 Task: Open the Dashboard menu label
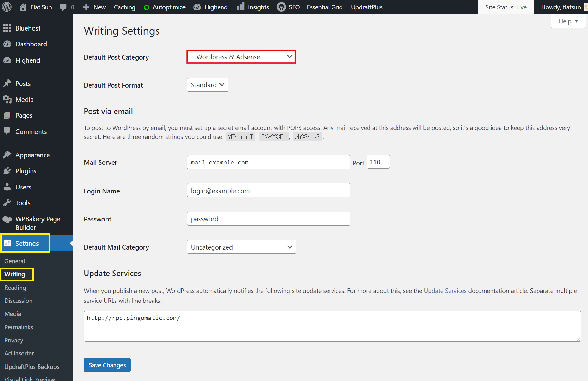(x=31, y=44)
